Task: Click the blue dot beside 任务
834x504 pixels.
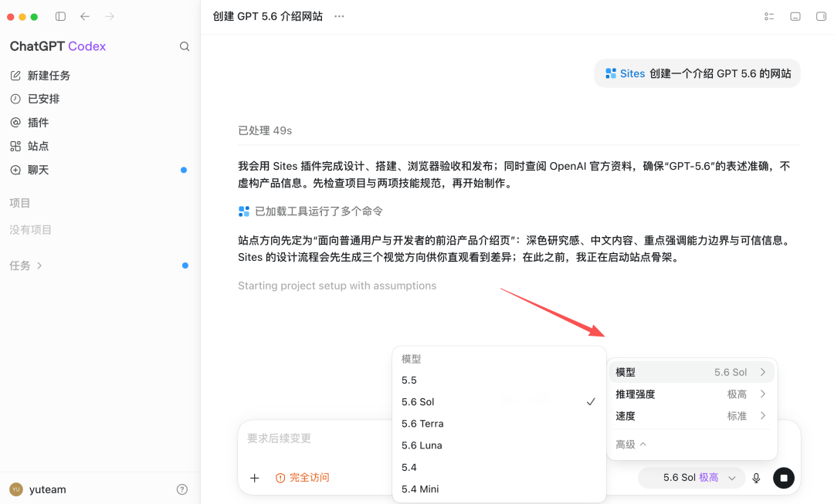Action: click(185, 266)
